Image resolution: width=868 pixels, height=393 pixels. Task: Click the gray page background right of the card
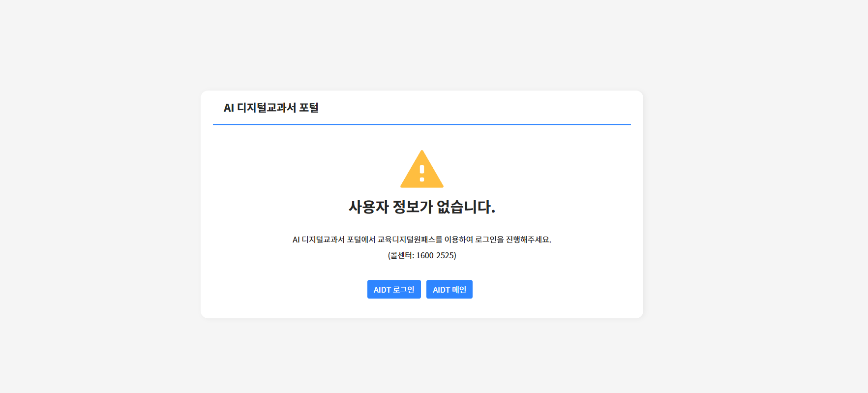tap(752, 197)
